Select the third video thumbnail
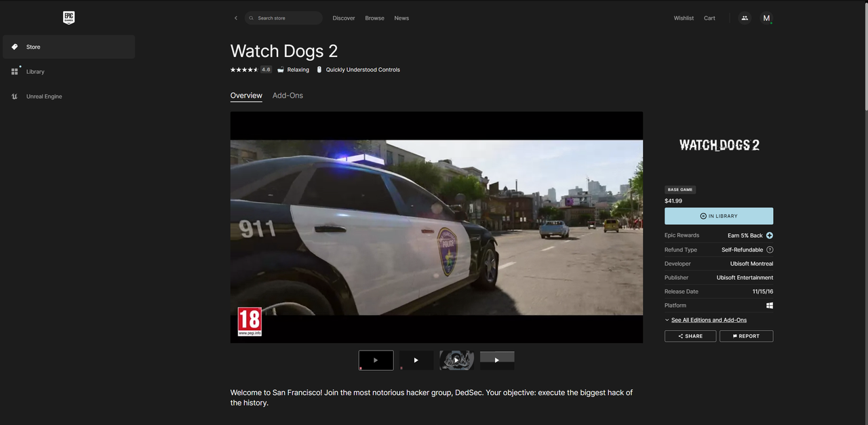The image size is (868, 425). pyautogui.click(x=456, y=360)
